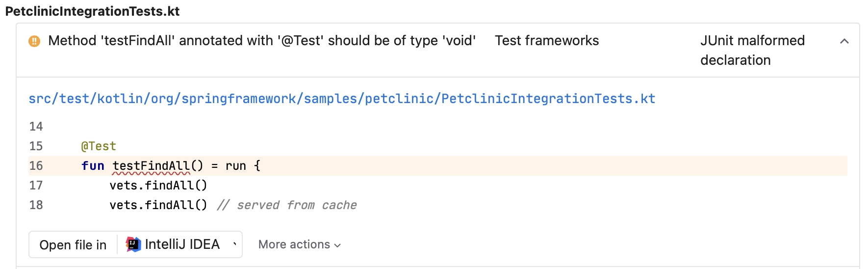Click line number 14 in the gutter

coord(36,127)
